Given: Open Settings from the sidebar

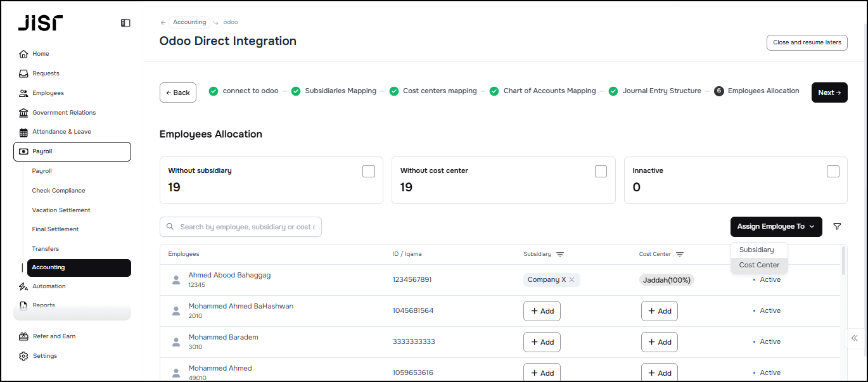Looking at the screenshot, I should 44,356.
